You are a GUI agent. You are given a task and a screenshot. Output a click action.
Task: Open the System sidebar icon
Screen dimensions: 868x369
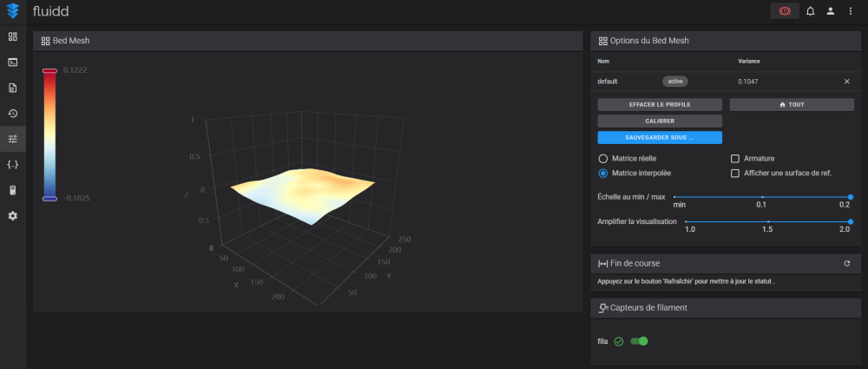13,190
